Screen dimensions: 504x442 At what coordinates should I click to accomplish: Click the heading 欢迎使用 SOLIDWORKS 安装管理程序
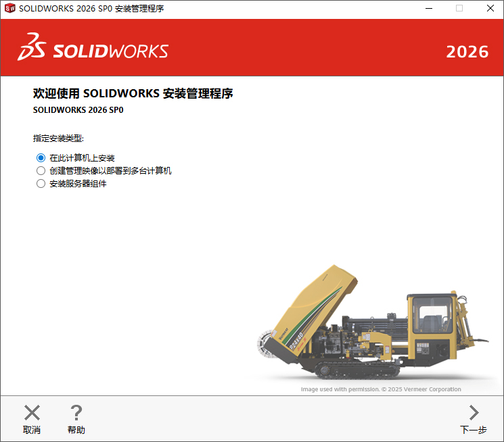(133, 93)
